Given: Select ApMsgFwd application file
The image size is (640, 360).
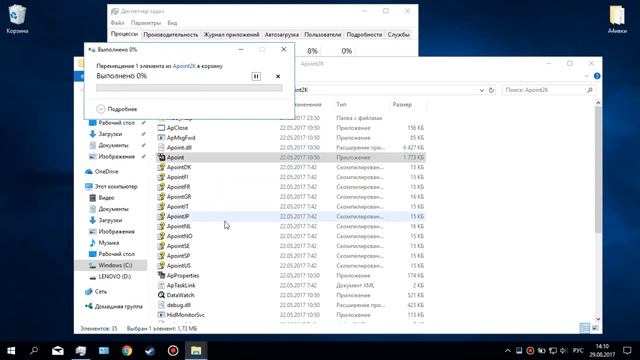Looking at the screenshot, I should tap(181, 138).
